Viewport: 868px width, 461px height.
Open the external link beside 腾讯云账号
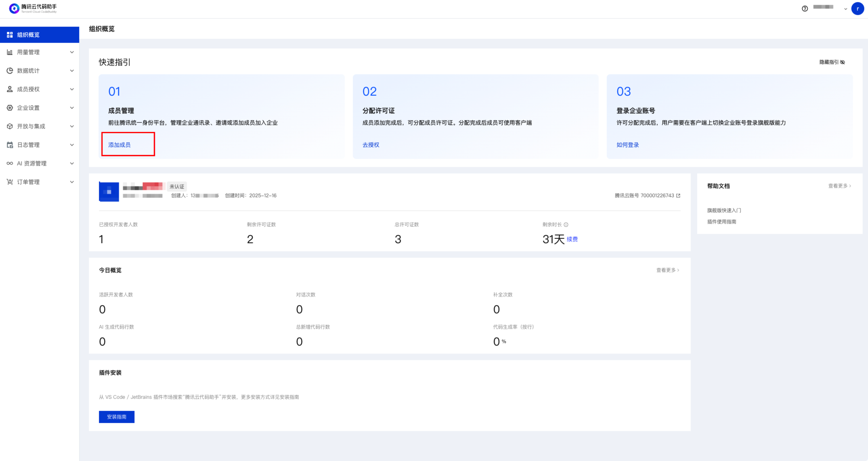coord(678,196)
